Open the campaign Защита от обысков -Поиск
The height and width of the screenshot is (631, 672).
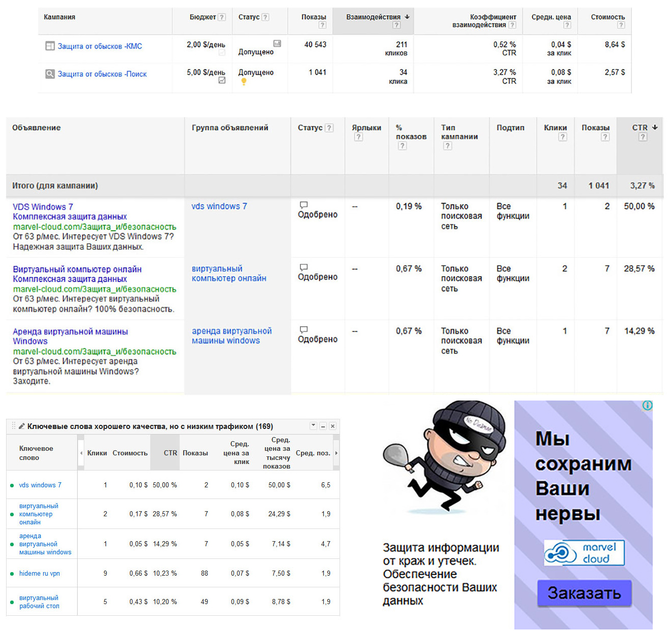click(x=102, y=74)
